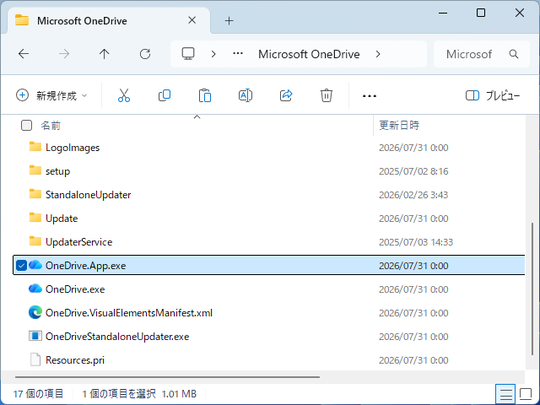Image resolution: width=540 pixels, height=405 pixels.
Task: Click the Microsoft OneDrive tab
Action: tap(106, 21)
